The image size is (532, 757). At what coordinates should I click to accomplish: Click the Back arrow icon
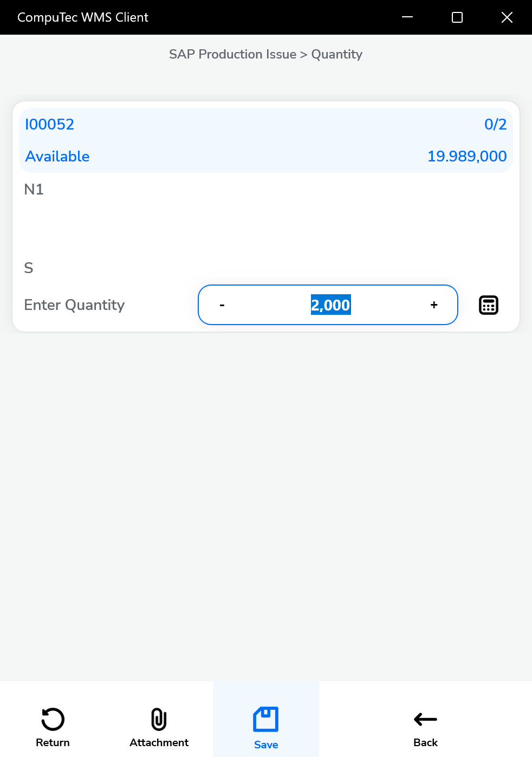click(425, 719)
